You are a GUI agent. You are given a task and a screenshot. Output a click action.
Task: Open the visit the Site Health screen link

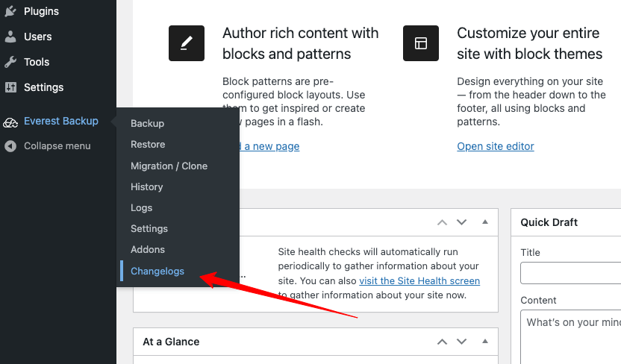[x=419, y=280]
